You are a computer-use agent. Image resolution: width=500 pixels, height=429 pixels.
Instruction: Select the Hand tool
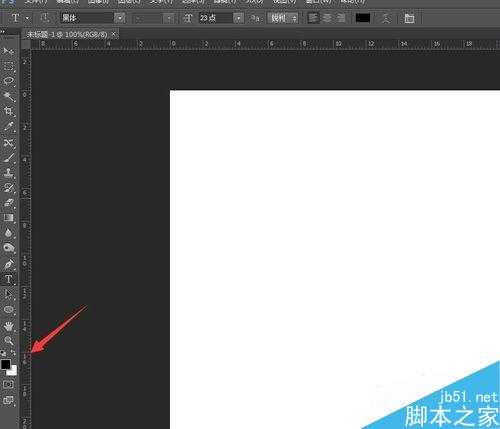[x=9, y=326]
